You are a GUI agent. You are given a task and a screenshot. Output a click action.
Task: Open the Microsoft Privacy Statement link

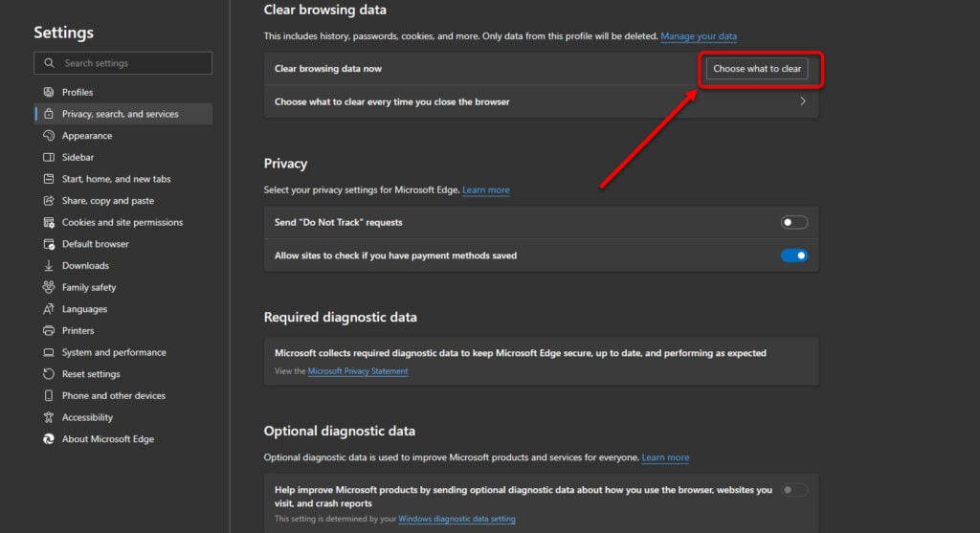point(358,371)
